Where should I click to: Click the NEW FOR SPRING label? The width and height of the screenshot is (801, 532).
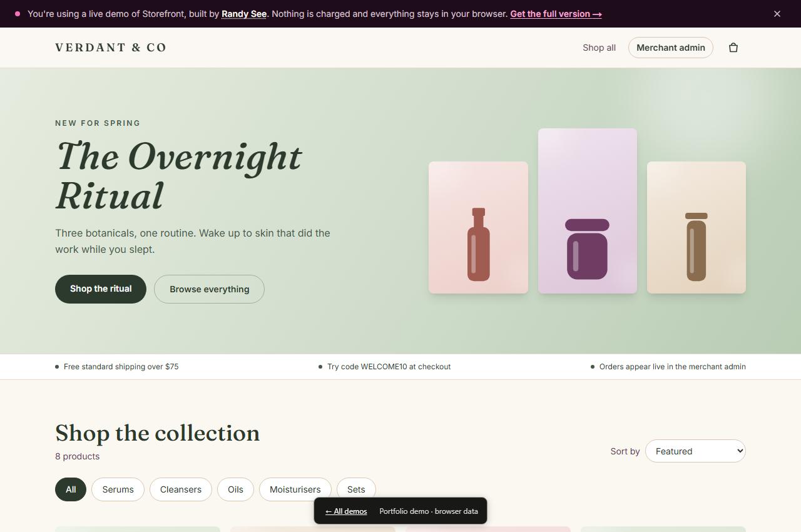pos(98,123)
